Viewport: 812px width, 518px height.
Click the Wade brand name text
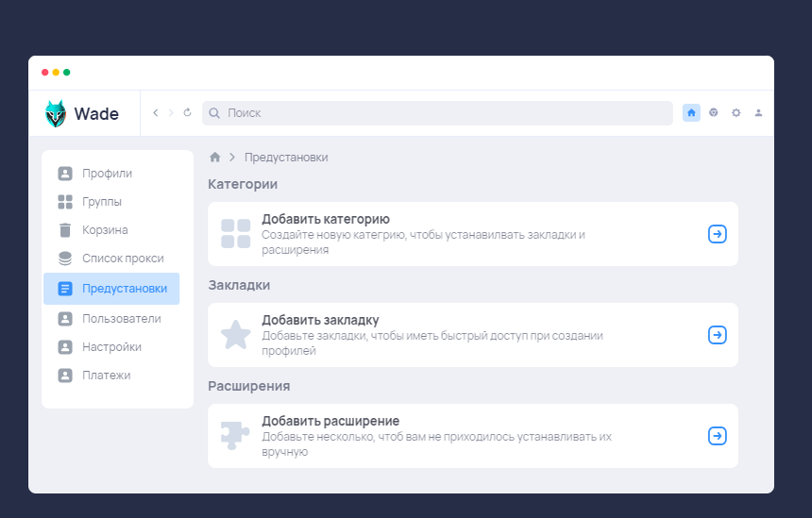click(x=96, y=114)
